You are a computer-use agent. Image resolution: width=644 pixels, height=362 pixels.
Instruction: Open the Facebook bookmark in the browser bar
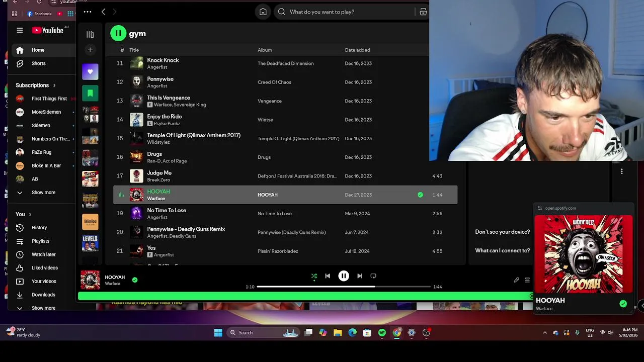tap(39, 14)
